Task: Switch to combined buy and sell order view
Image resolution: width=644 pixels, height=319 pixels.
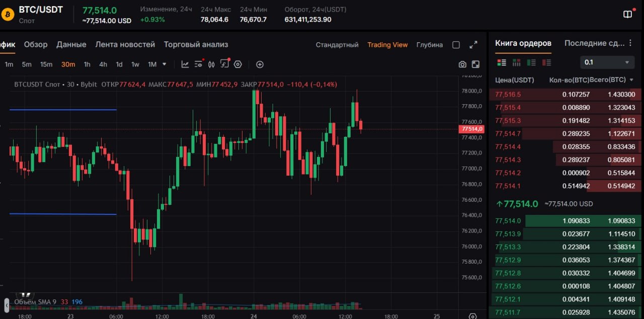Action: pos(502,62)
